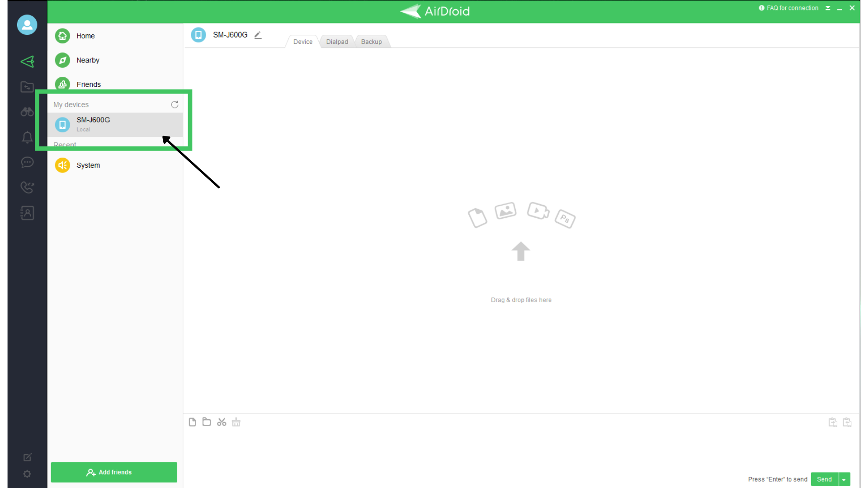
Task: Open the Phone/calls icon in sidebar
Action: pyautogui.click(x=27, y=187)
